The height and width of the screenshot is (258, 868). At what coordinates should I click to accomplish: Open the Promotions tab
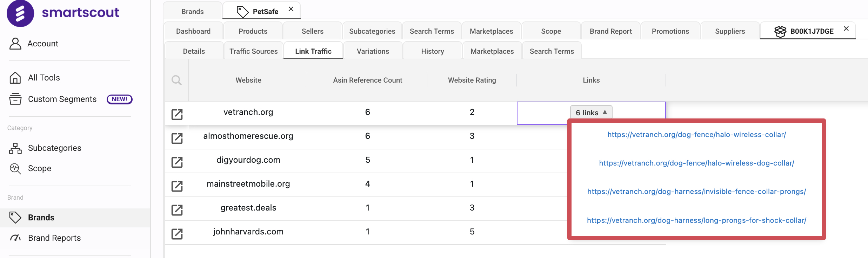tap(670, 31)
